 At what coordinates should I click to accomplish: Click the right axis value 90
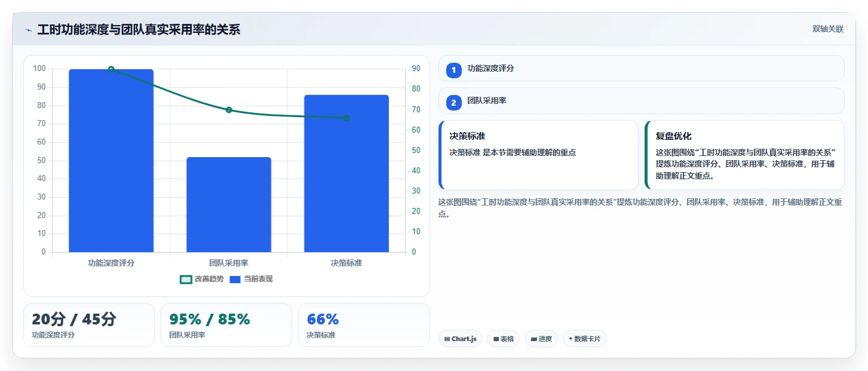pos(416,69)
